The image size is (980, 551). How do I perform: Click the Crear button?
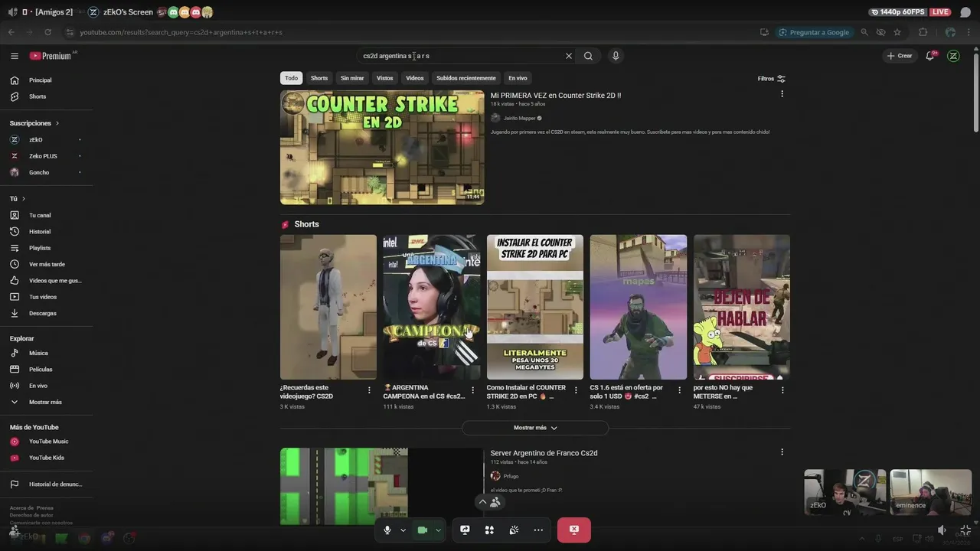pos(900,56)
